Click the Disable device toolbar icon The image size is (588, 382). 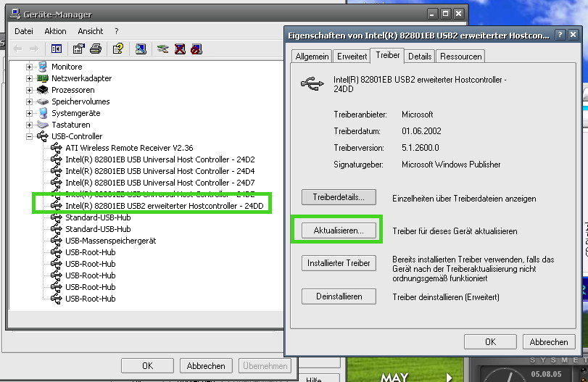[x=196, y=49]
